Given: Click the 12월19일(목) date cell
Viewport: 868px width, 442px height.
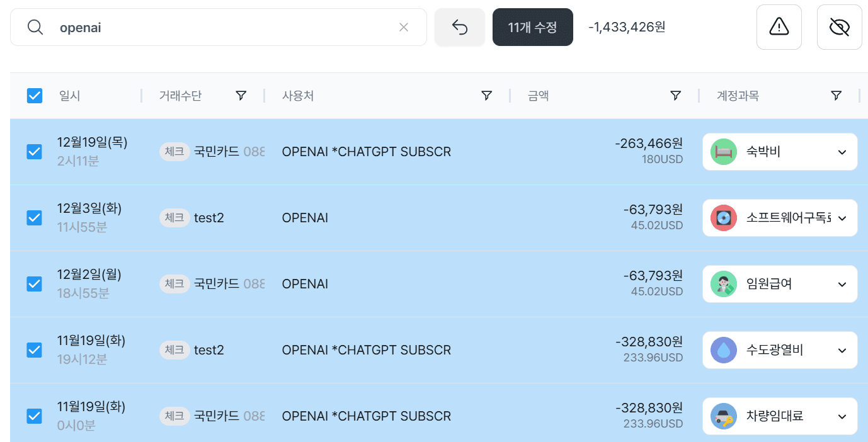Looking at the screenshot, I should click(x=92, y=143).
